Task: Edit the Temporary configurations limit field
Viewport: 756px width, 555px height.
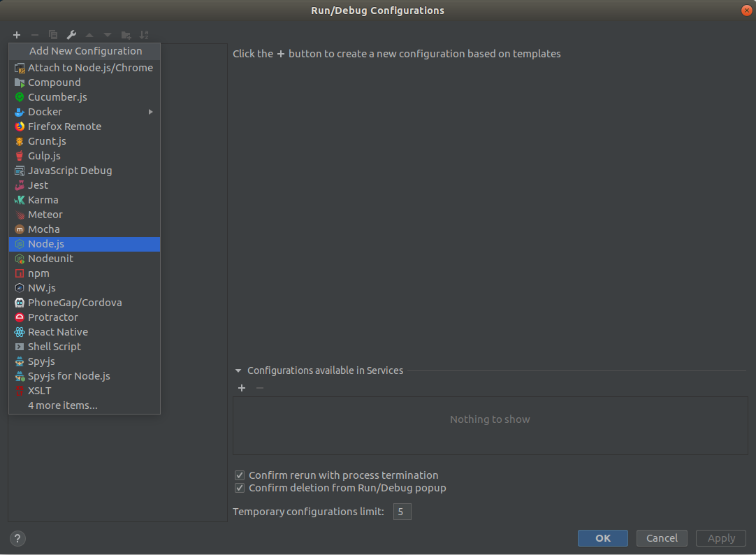Action: (x=402, y=512)
